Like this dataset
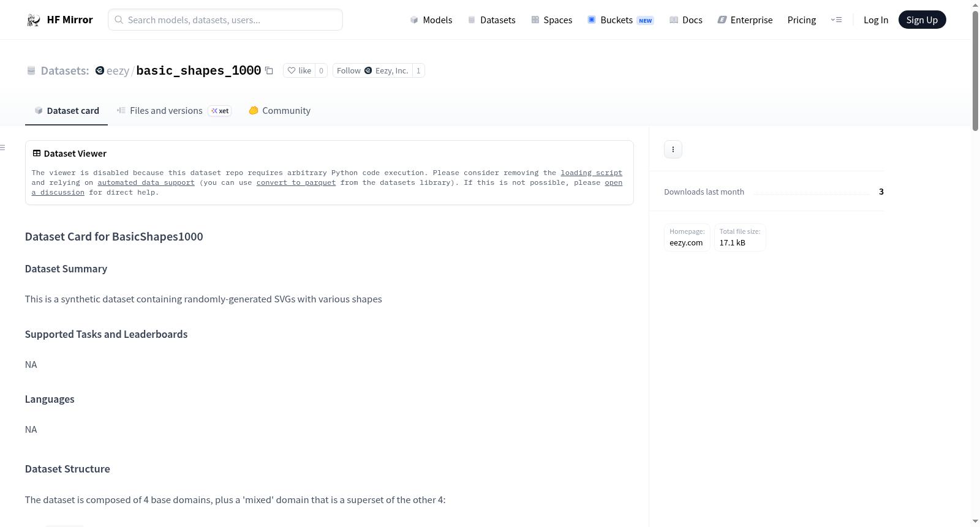The image size is (980, 527). [300, 70]
